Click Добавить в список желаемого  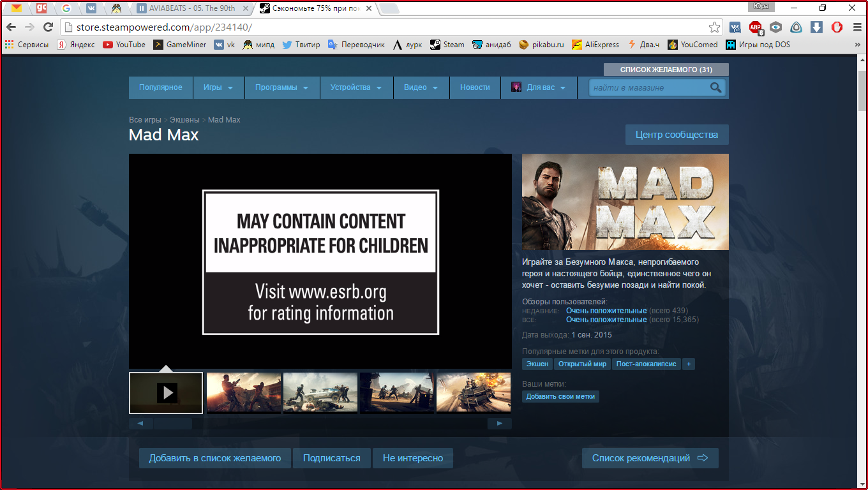[x=215, y=458]
